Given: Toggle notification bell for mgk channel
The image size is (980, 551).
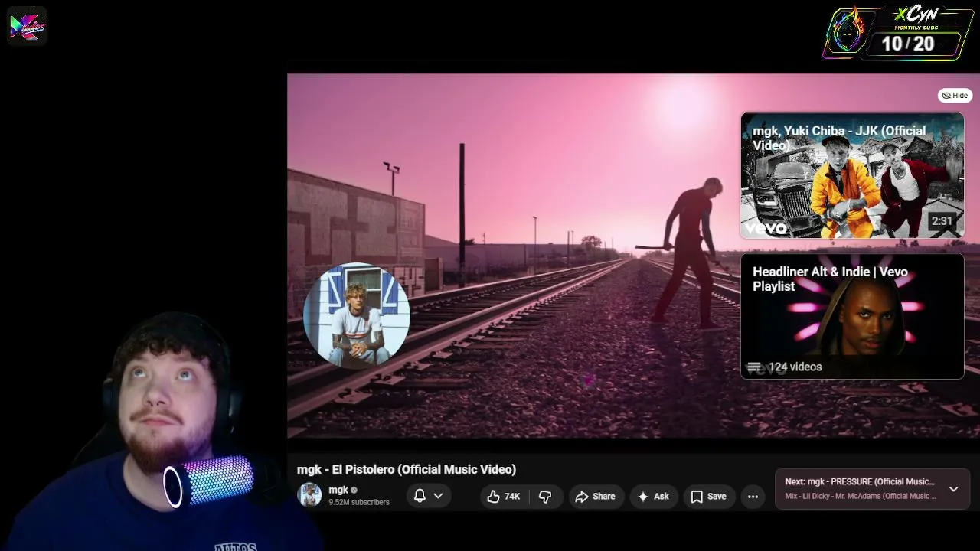Looking at the screenshot, I should 428,496.
